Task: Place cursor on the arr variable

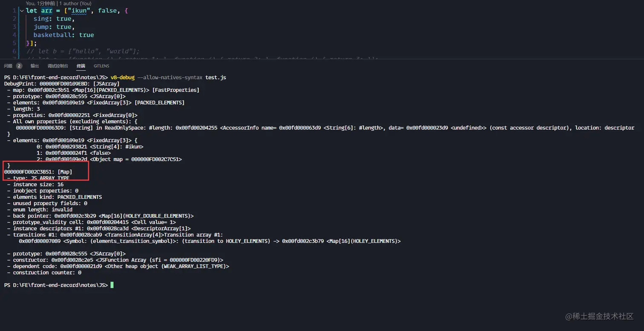Action: click(x=46, y=11)
